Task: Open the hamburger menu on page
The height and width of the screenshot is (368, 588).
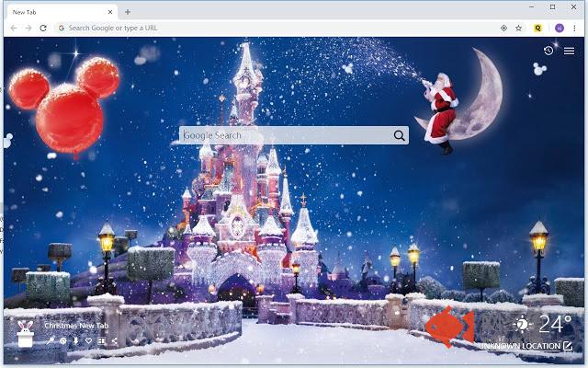Action: coord(569,52)
